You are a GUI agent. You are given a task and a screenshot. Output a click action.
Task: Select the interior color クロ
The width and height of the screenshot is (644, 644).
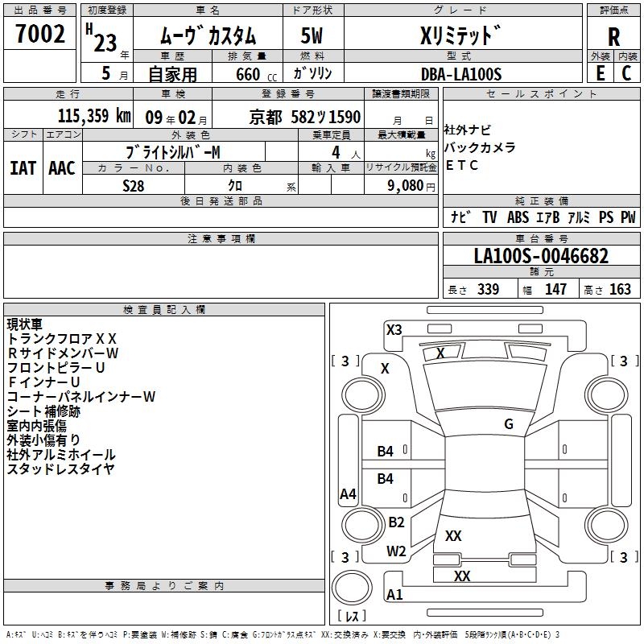point(235,186)
